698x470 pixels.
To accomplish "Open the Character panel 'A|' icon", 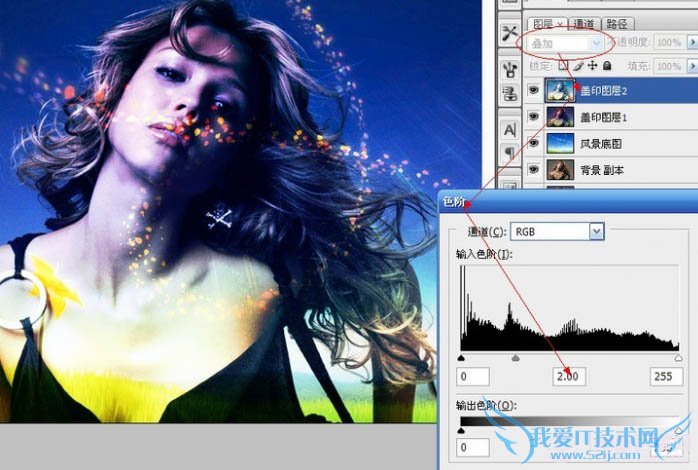I will [509, 130].
